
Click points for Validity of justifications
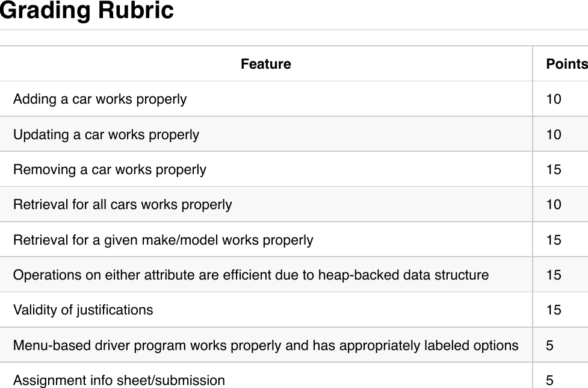point(554,310)
